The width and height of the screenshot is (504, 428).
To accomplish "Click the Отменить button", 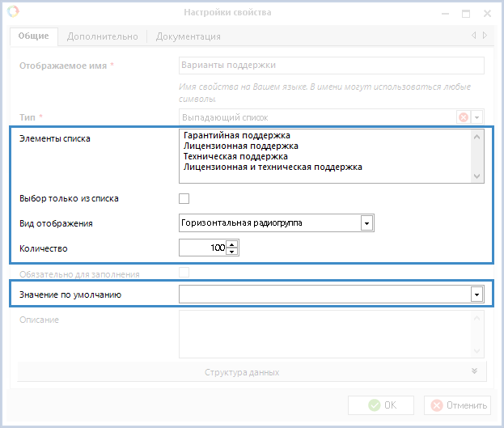I will [458, 405].
